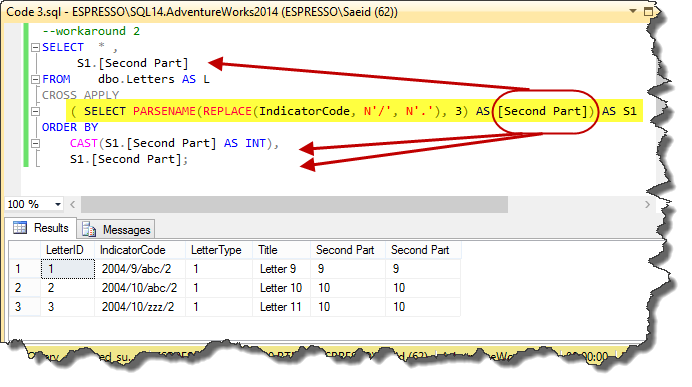Viewport: 692px width, 387px height.
Task: Click the CROSS APPLY keyword line
Action: click(80, 95)
